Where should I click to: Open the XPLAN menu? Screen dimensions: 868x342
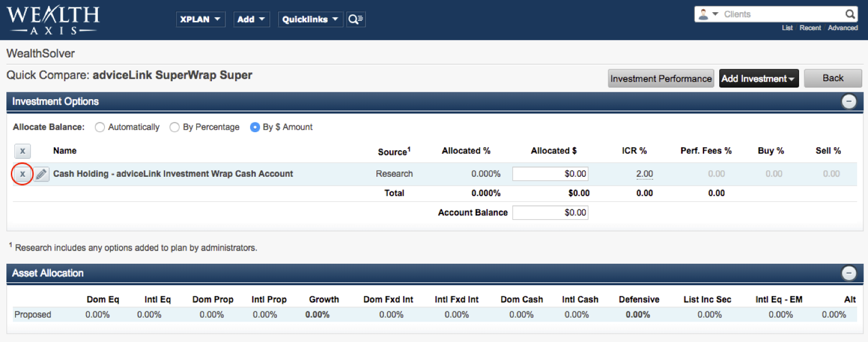(200, 20)
